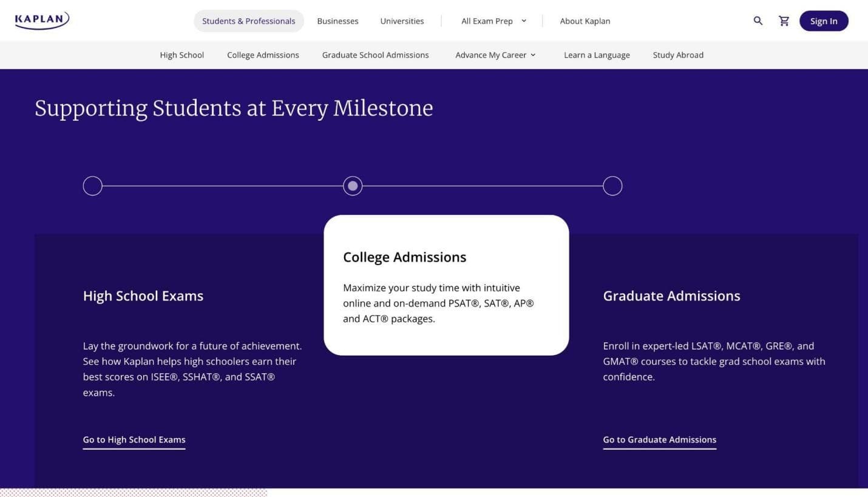Image resolution: width=868 pixels, height=497 pixels.
Task: Click the Graduate Admissions heading
Action: pyautogui.click(x=671, y=296)
